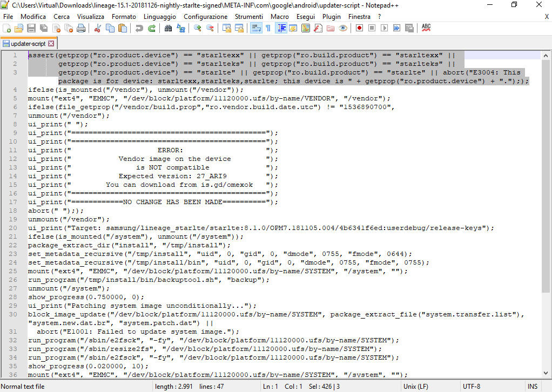Save all open files
Image resolution: width=552 pixels, height=392 pixels.
pyautogui.click(x=43, y=28)
